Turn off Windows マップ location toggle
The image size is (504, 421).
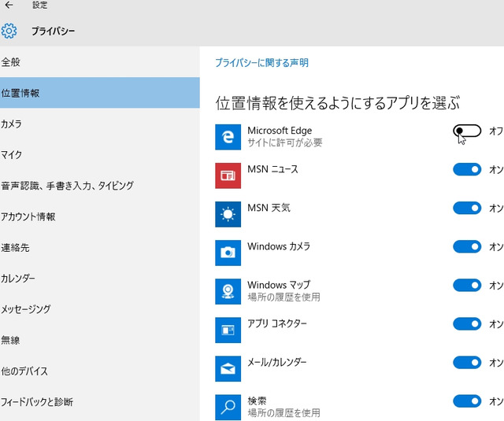pos(467,285)
